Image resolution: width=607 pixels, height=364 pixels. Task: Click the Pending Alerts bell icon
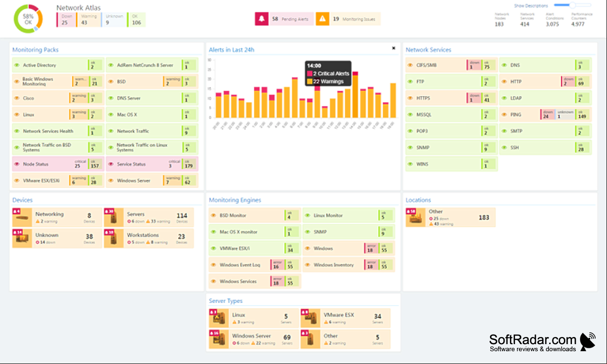pyautogui.click(x=262, y=19)
